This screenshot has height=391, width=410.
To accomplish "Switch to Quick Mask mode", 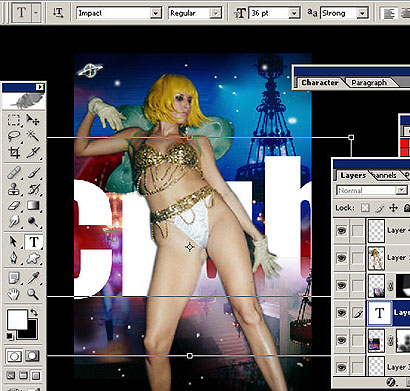I will tap(33, 356).
